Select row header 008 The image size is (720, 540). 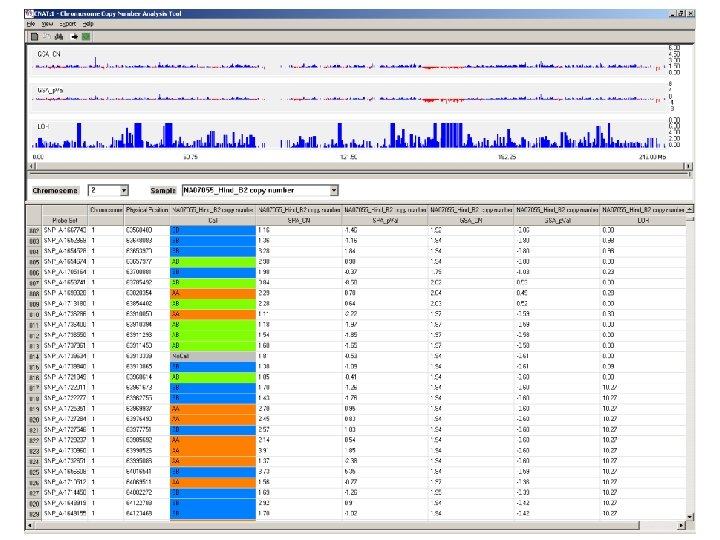34,293
